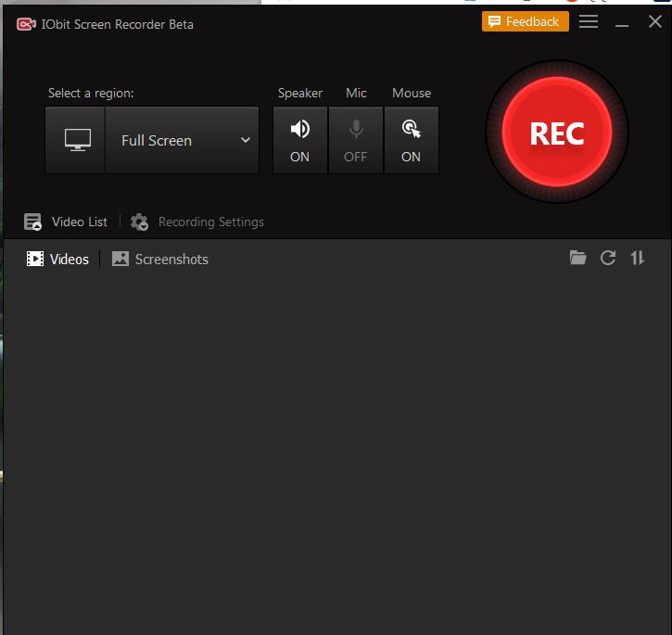
Task: Toggle the Mouse ON click-effect button
Action: 412,140
